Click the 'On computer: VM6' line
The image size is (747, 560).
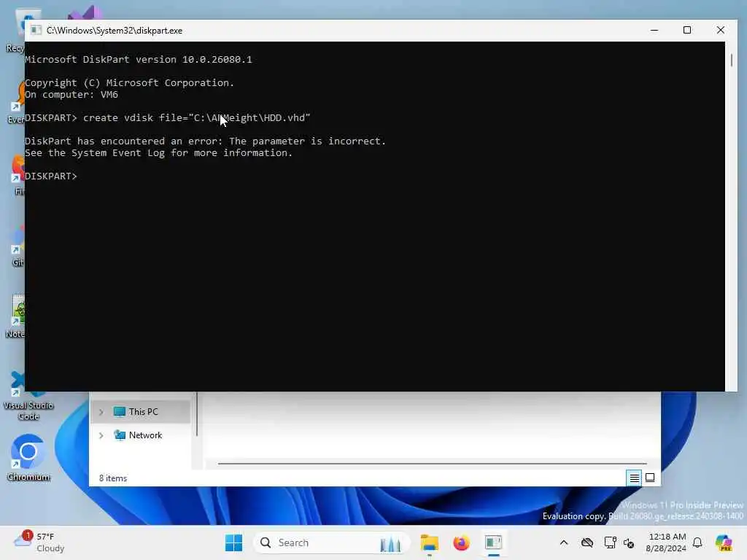71,94
